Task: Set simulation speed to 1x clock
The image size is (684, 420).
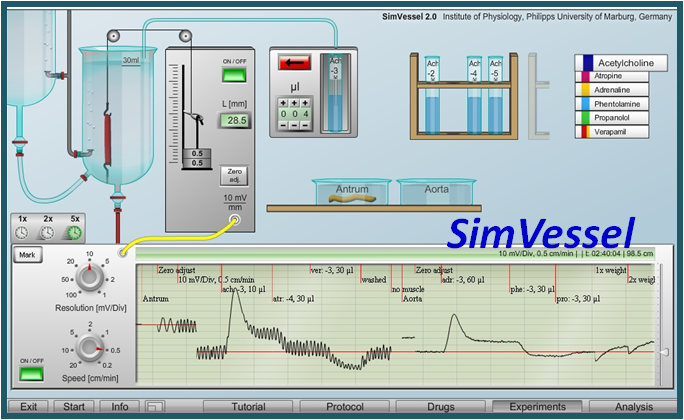Action: pyautogui.click(x=22, y=232)
